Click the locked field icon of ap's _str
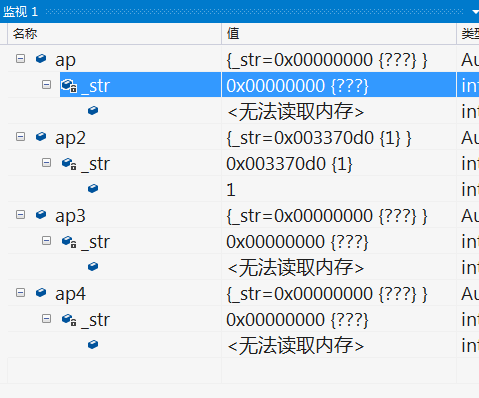Screen dimensions: 479x398 [69, 85]
